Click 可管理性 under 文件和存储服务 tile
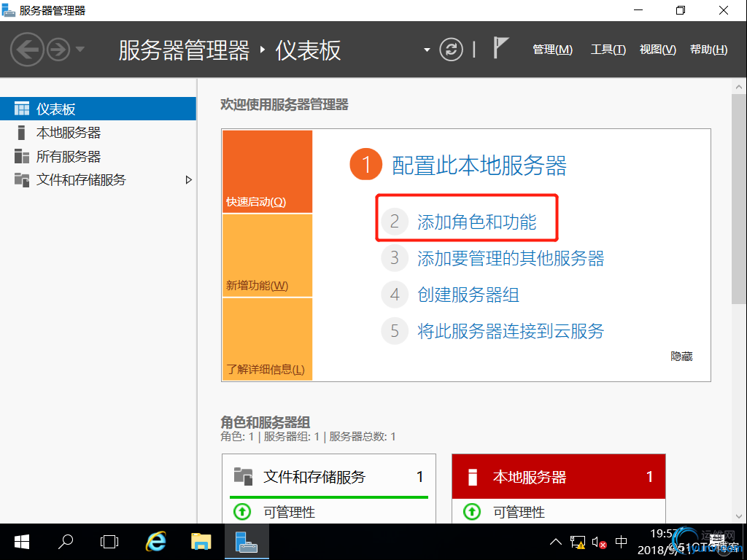Image resolution: width=747 pixels, height=560 pixels. pyautogui.click(x=289, y=513)
